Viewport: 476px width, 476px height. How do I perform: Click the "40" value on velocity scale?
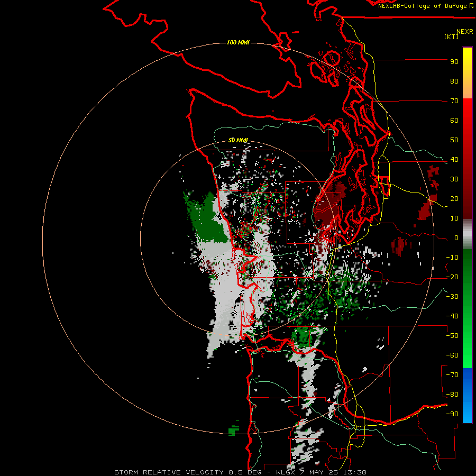click(x=454, y=160)
